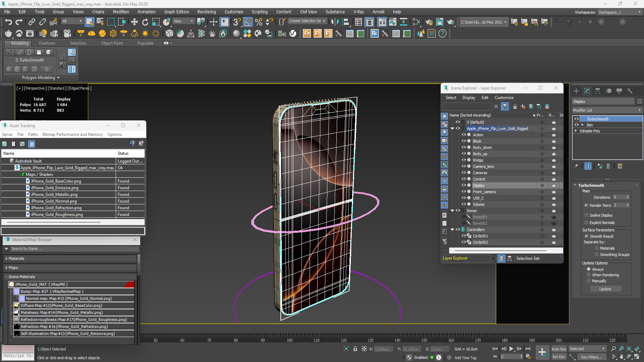Click Go to End playback button
Viewport: 644px width, 362px height.
[528, 349]
